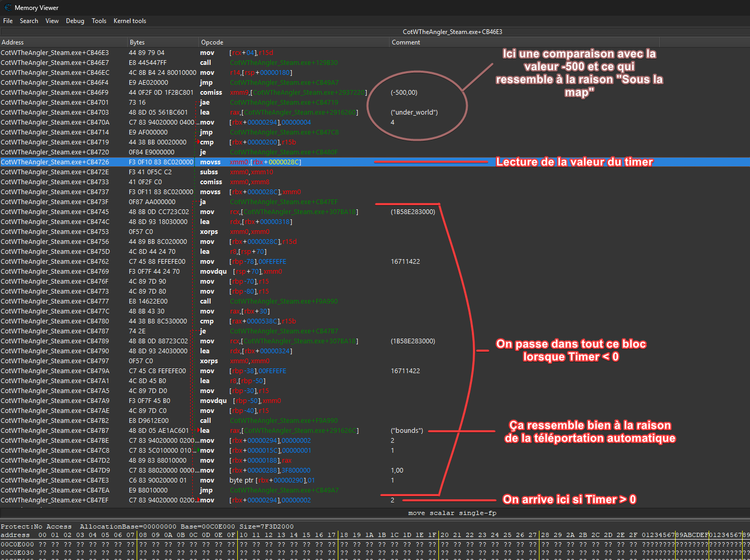
Task: Click the ("bounds") comment
Action: pos(407,431)
